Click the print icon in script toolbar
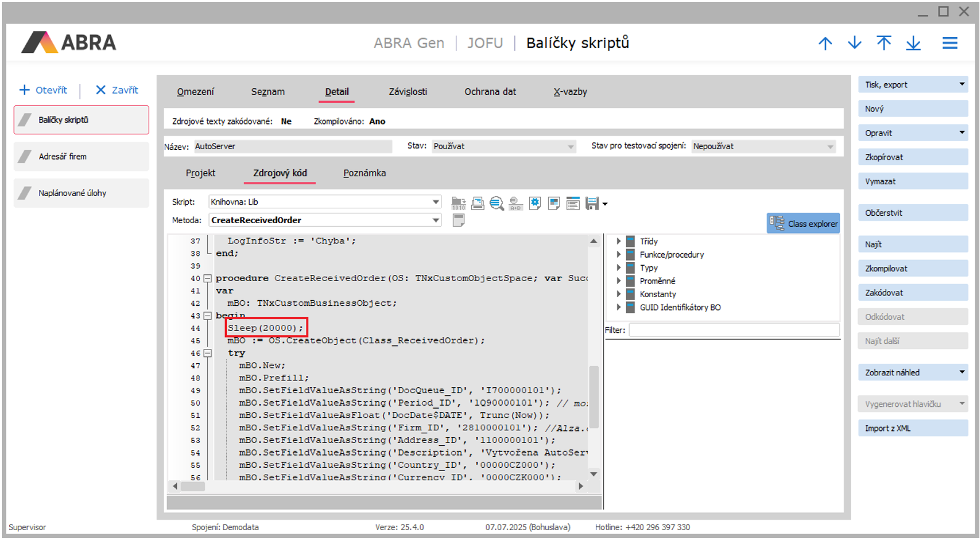 [x=477, y=203]
